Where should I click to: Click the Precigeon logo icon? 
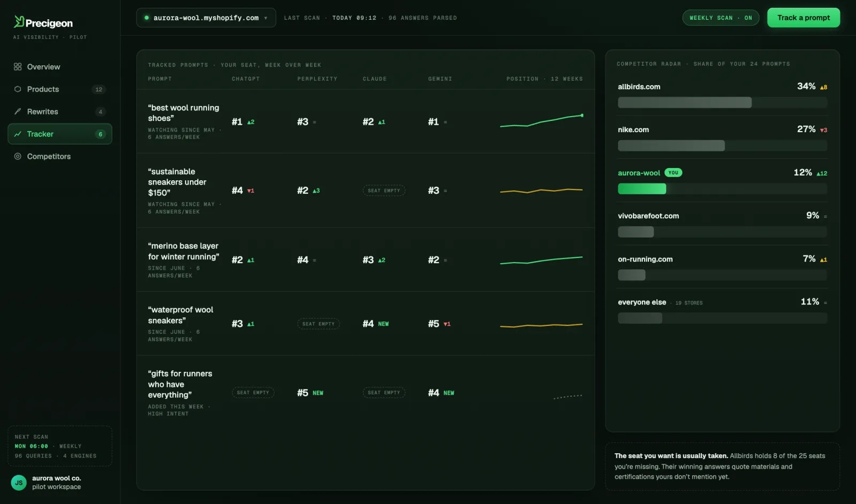19,22
